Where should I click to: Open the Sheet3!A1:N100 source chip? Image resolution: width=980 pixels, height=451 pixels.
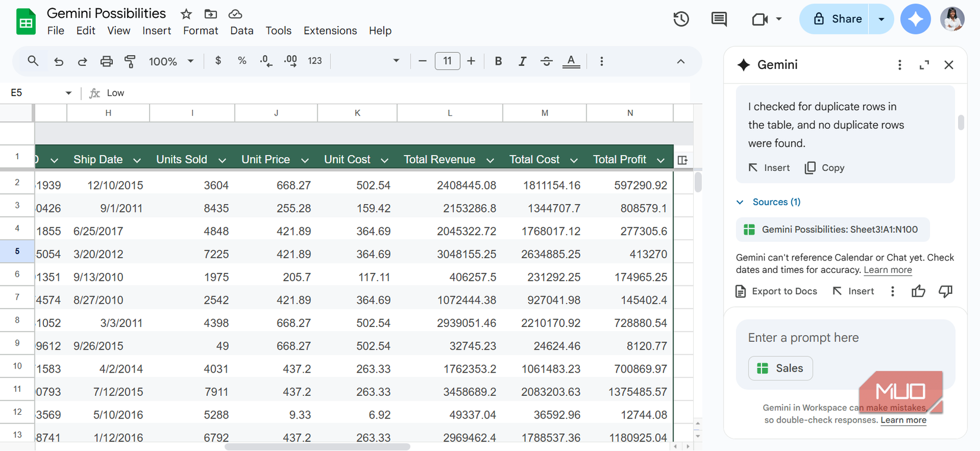(833, 230)
